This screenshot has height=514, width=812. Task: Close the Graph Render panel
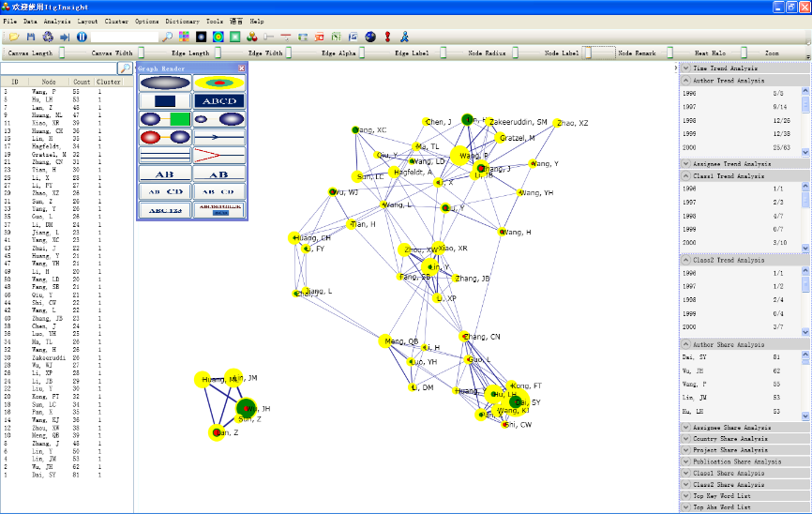pos(241,68)
